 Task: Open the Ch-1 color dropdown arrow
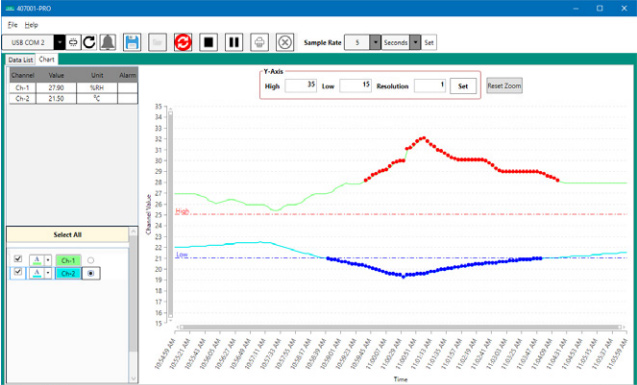coord(48,260)
